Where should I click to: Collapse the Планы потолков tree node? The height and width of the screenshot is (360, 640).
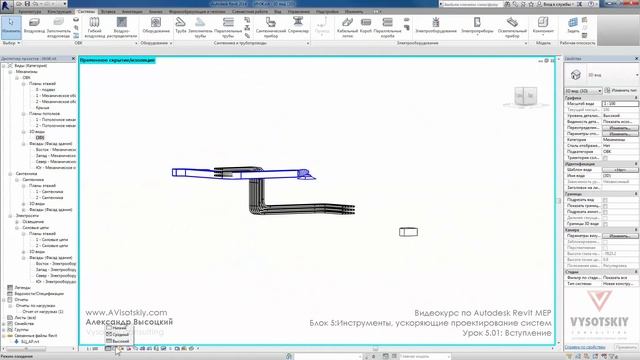pyautogui.click(x=24, y=114)
